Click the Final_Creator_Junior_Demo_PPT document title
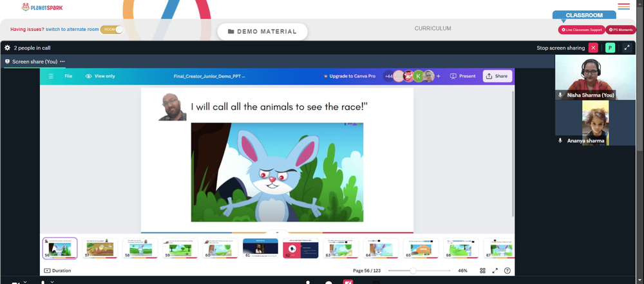This screenshot has height=284, width=644. (209, 76)
